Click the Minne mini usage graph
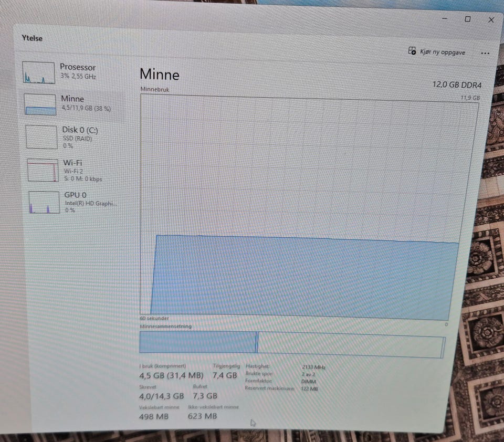 point(40,104)
